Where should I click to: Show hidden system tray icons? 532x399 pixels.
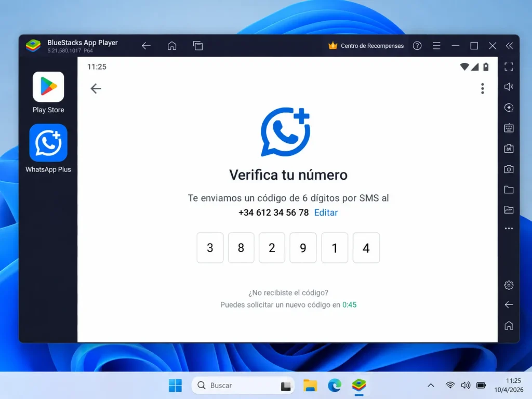coord(431,385)
